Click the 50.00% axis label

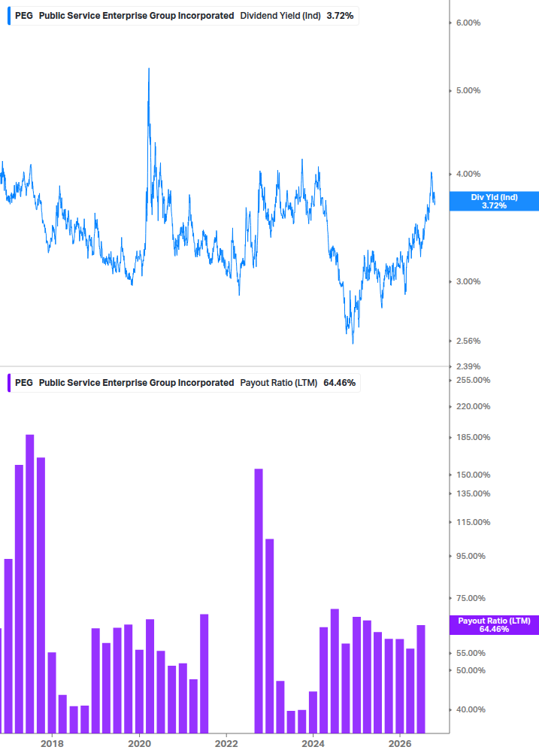click(x=471, y=671)
